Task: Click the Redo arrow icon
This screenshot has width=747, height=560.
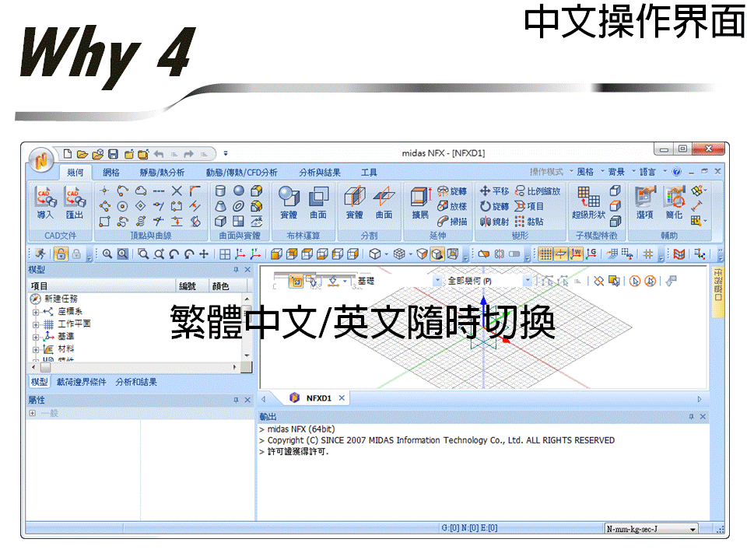Action: coord(188,154)
